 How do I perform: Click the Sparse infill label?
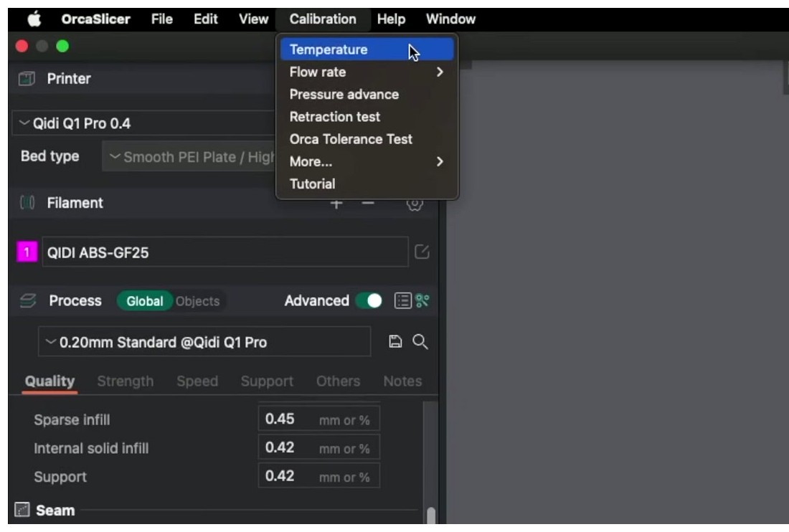(72, 420)
